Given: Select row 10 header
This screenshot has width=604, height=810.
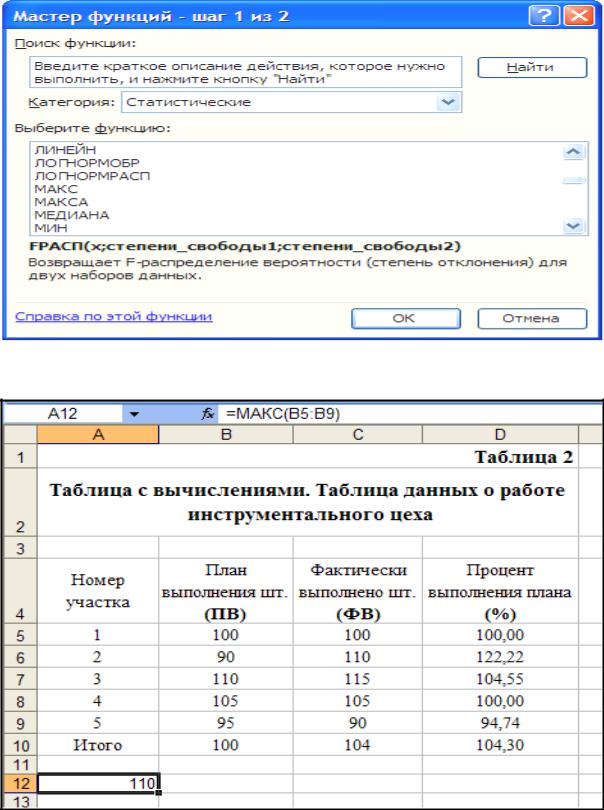Looking at the screenshot, I should pyautogui.click(x=20, y=745).
